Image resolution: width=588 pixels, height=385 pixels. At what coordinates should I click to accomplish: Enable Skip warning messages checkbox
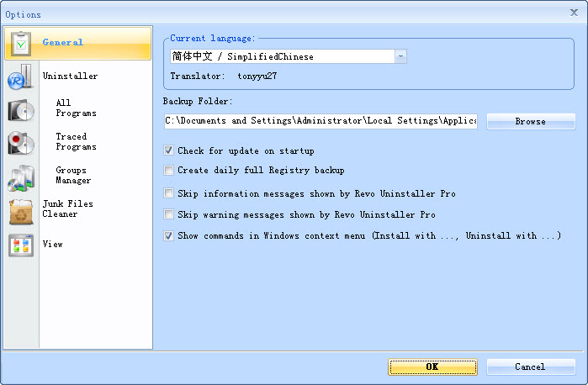coord(169,214)
